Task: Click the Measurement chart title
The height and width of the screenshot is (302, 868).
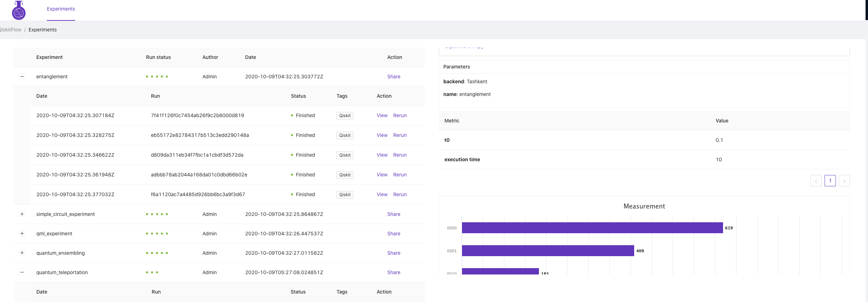Action: click(644, 206)
